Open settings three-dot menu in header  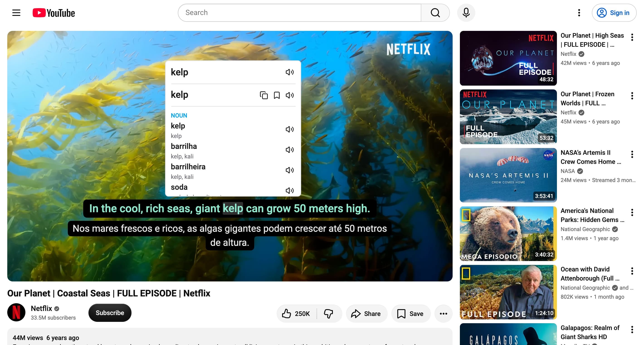pyautogui.click(x=579, y=13)
